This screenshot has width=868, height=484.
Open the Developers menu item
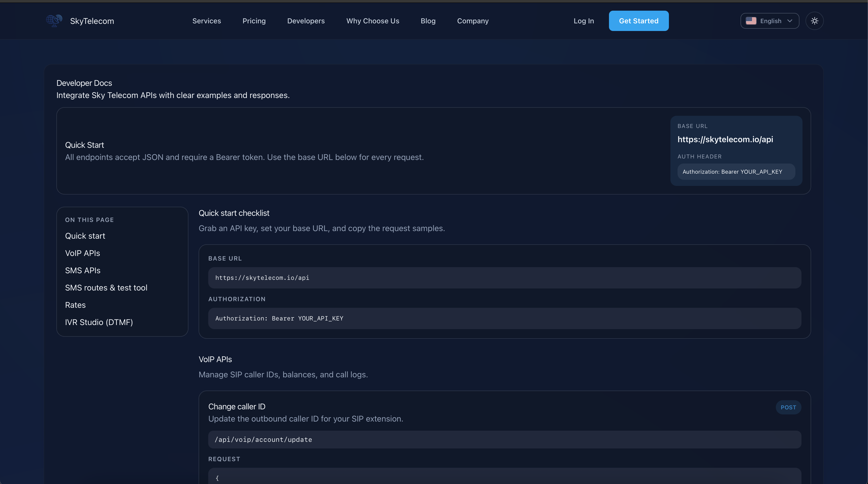[306, 21]
